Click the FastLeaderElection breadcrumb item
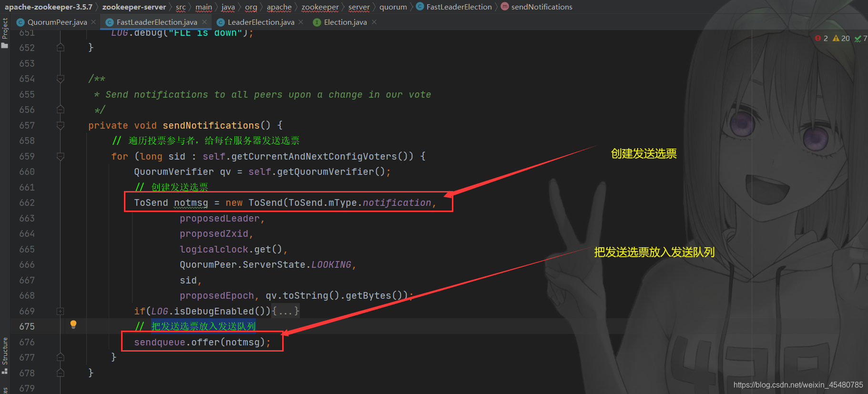The width and height of the screenshot is (868, 394). click(x=459, y=7)
